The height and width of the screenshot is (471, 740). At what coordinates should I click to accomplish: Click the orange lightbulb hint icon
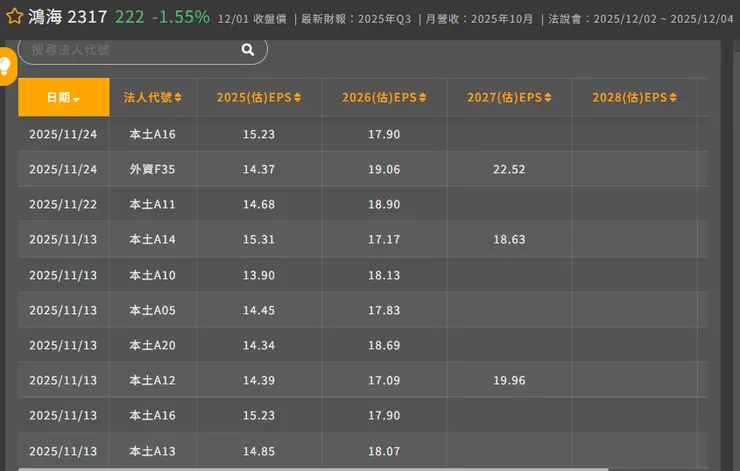tap(7, 66)
